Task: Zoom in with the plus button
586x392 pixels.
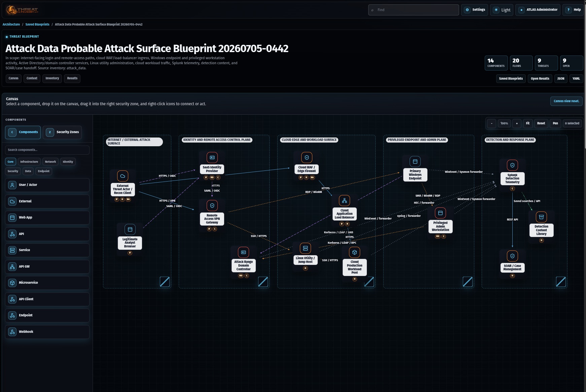Action: click(x=517, y=123)
